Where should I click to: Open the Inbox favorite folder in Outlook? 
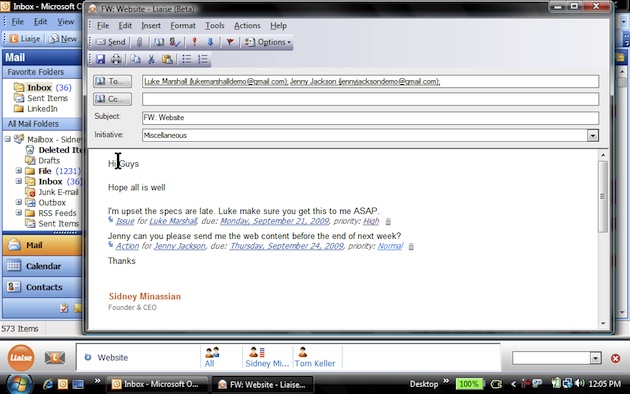(x=39, y=88)
